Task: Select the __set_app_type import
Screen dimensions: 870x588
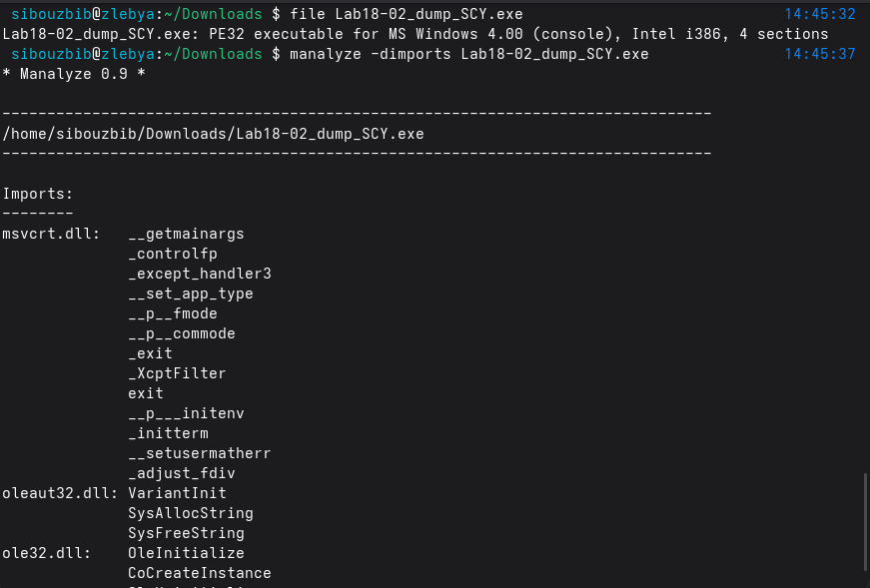Action: tap(190, 294)
